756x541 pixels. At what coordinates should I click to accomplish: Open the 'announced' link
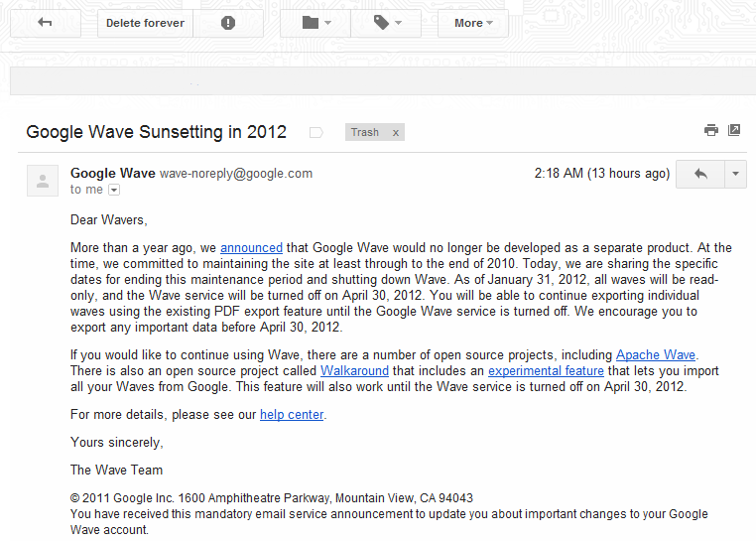pyautogui.click(x=251, y=248)
